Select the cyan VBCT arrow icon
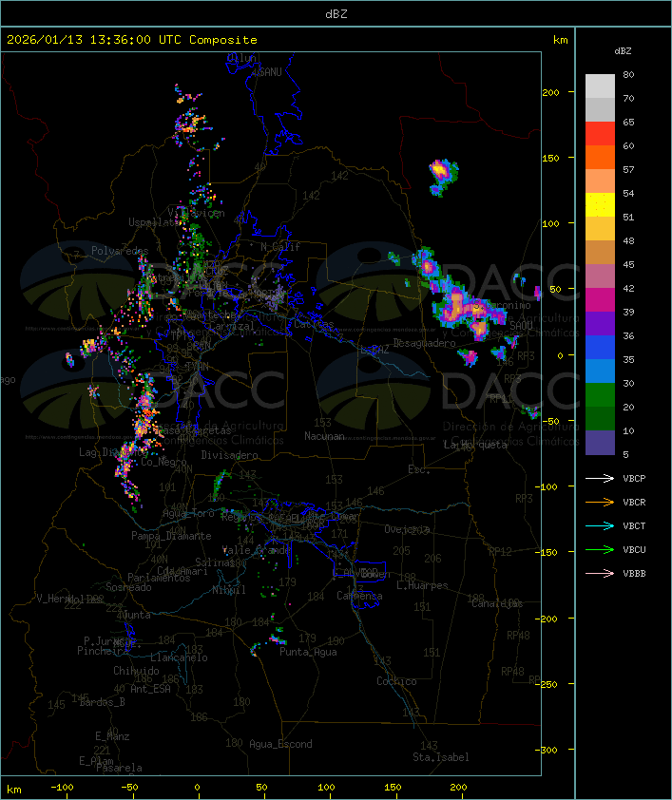Viewport: 672px width, 800px height. pyautogui.click(x=600, y=525)
